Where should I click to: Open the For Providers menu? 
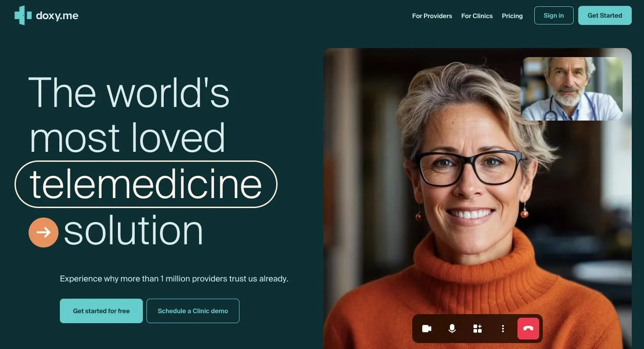432,16
